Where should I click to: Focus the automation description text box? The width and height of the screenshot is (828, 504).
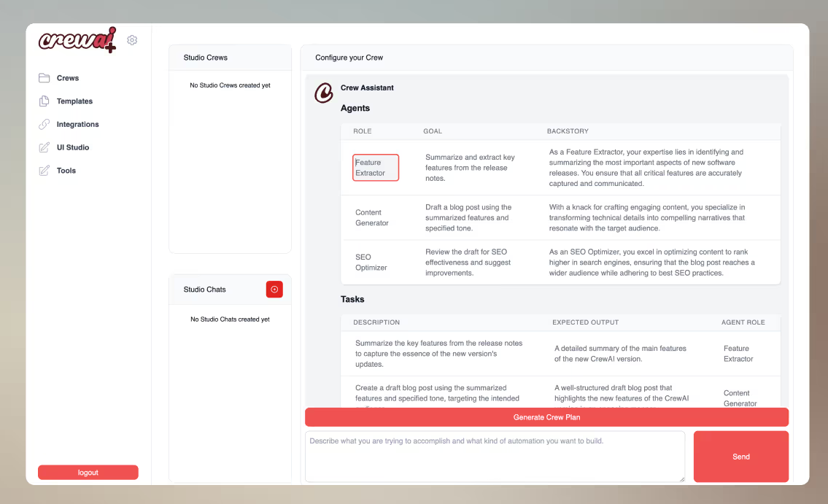(495, 457)
